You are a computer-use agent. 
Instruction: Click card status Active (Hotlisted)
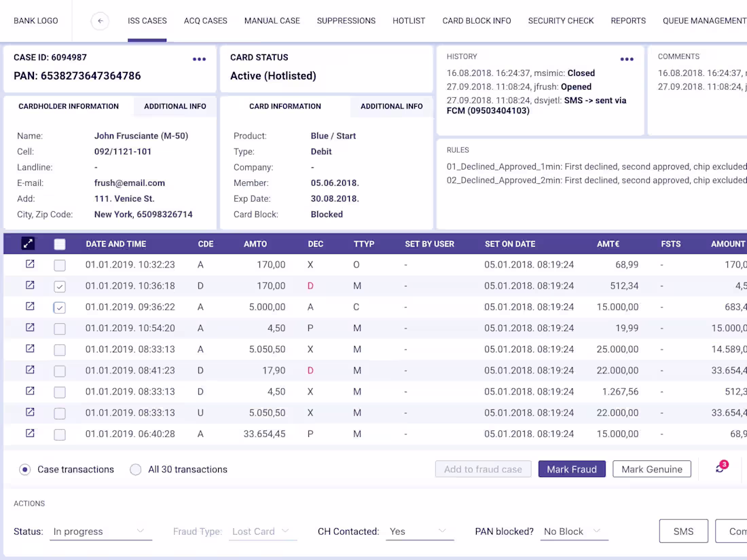click(273, 76)
